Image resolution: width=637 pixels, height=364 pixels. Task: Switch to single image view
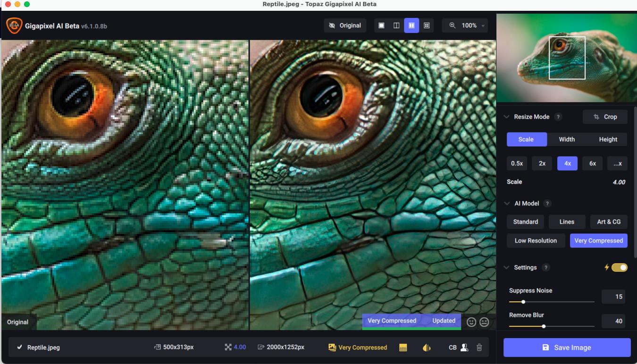point(381,25)
